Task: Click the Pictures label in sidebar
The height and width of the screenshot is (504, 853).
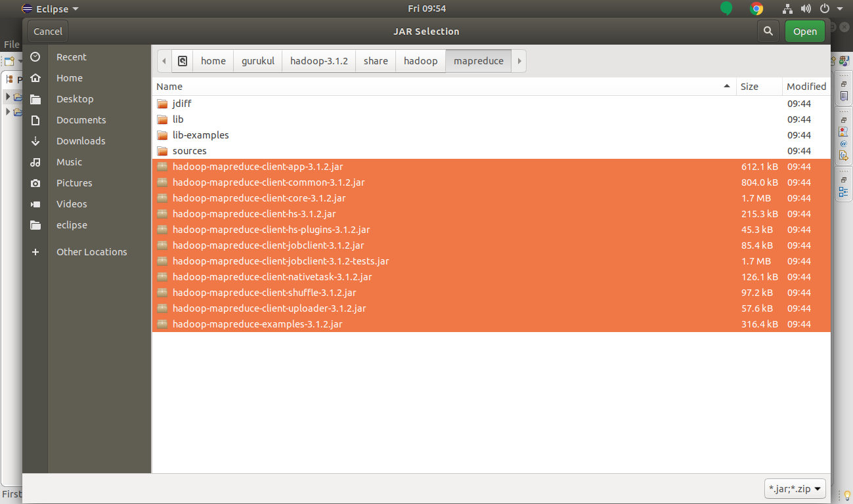Action: [x=74, y=183]
